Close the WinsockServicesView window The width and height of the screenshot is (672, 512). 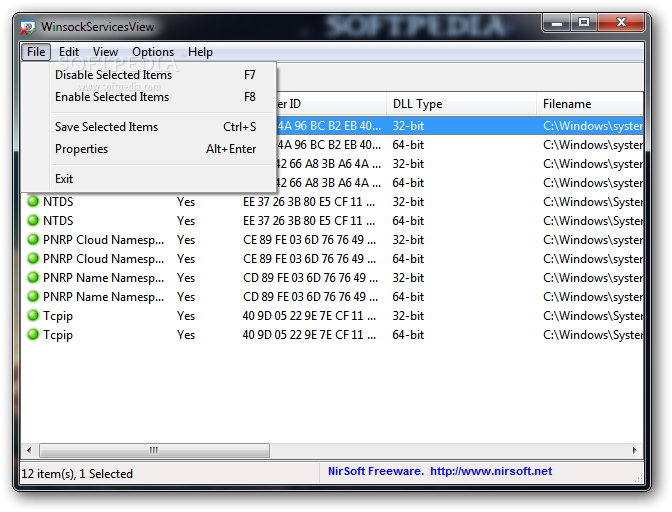click(621, 22)
